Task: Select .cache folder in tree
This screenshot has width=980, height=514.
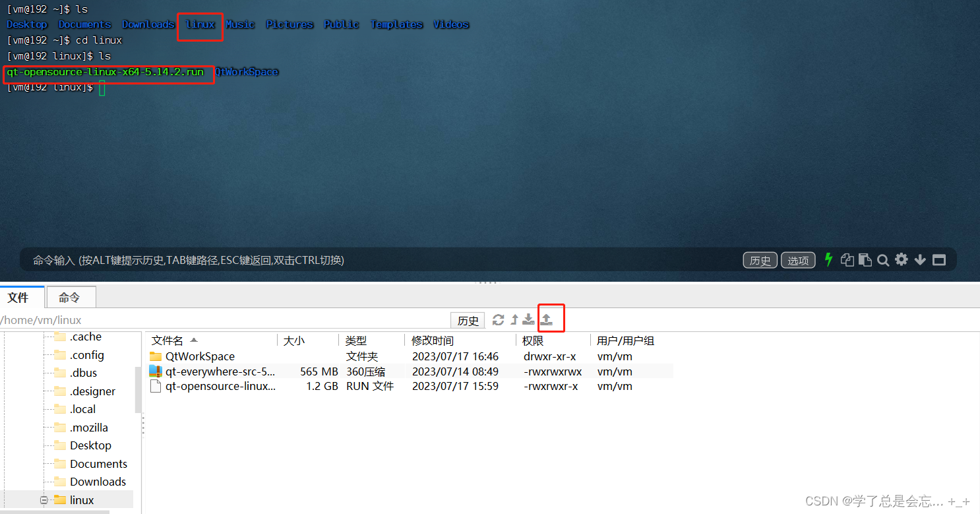Action: click(86, 337)
